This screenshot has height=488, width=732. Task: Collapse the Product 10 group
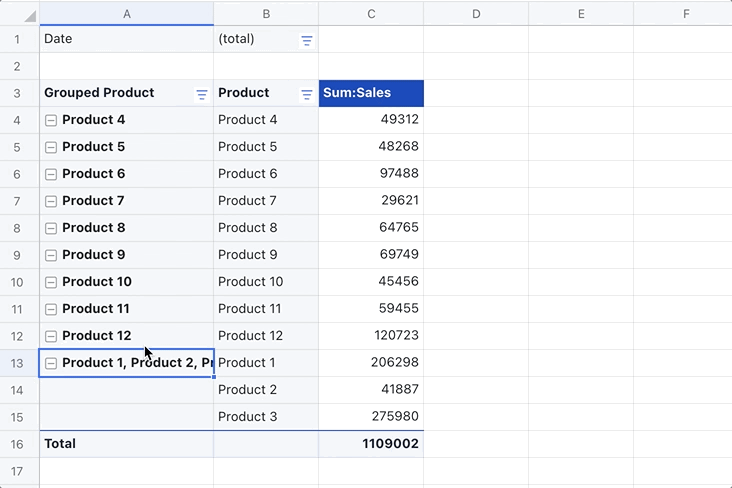(x=51, y=282)
